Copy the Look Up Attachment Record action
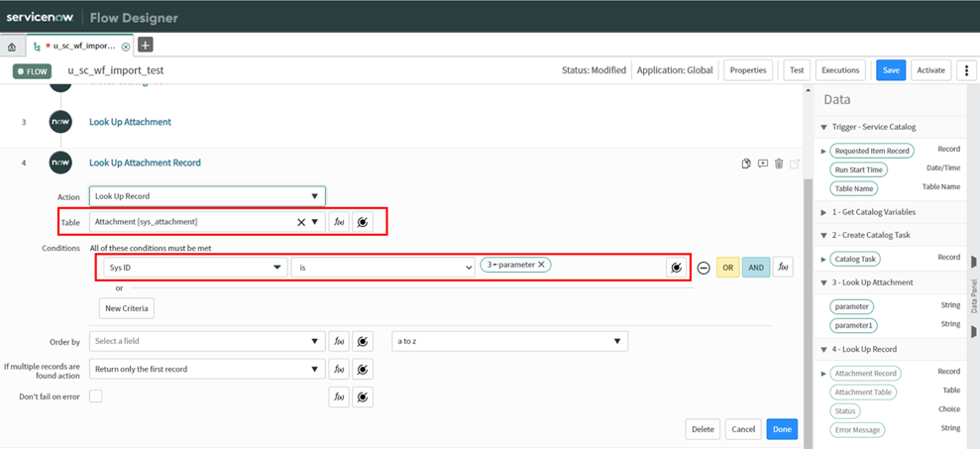The width and height of the screenshot is (980, 449). coord(745,164)
